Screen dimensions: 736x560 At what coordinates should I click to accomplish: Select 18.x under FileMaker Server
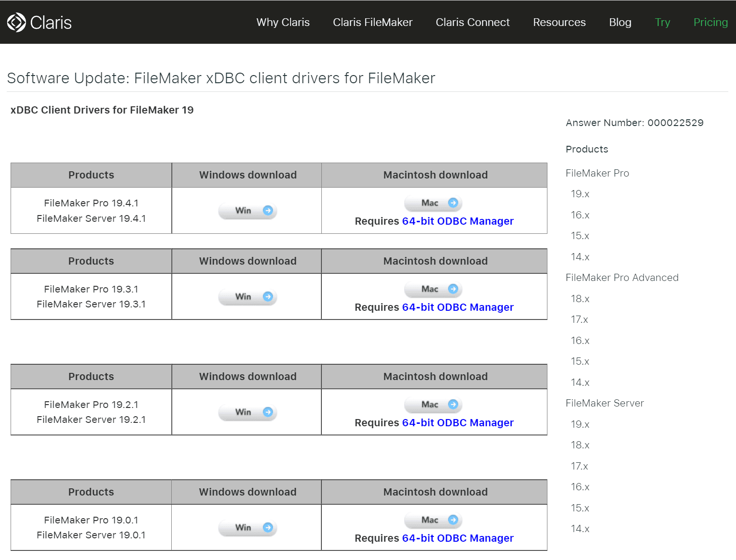point(580,445)
